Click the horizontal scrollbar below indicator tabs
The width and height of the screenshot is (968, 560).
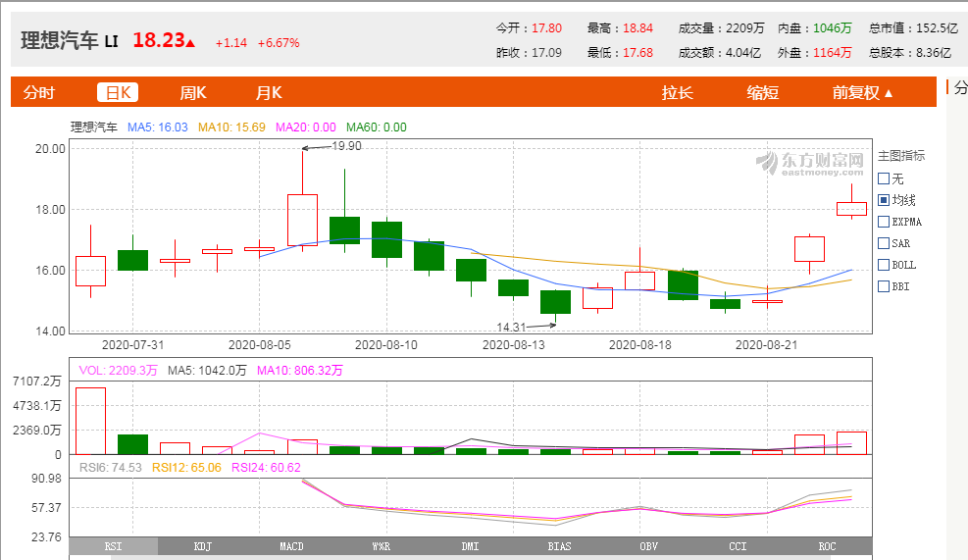490,557
